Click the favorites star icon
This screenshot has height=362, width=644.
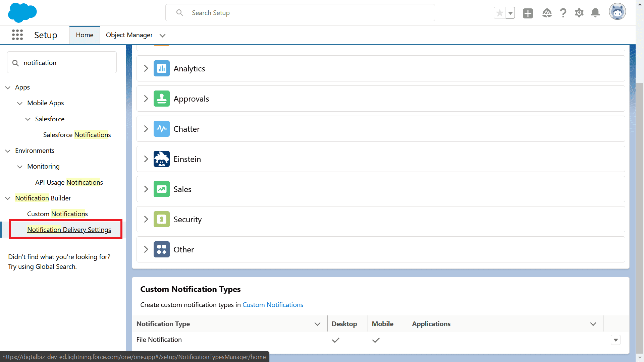(x=499, y=13)
